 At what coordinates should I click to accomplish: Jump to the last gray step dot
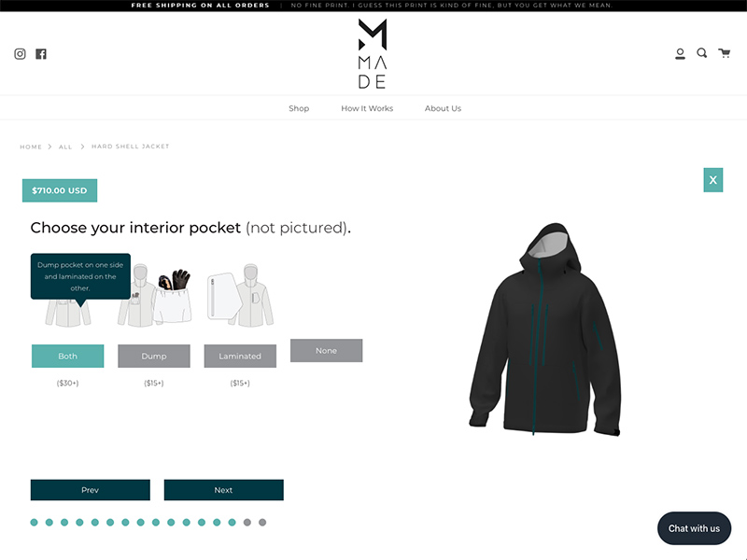pyautogui.click(x=262, y=523)
